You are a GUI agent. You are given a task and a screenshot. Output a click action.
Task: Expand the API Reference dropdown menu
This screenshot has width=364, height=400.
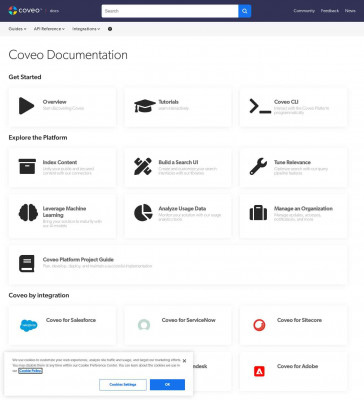(x=49, y=29)
